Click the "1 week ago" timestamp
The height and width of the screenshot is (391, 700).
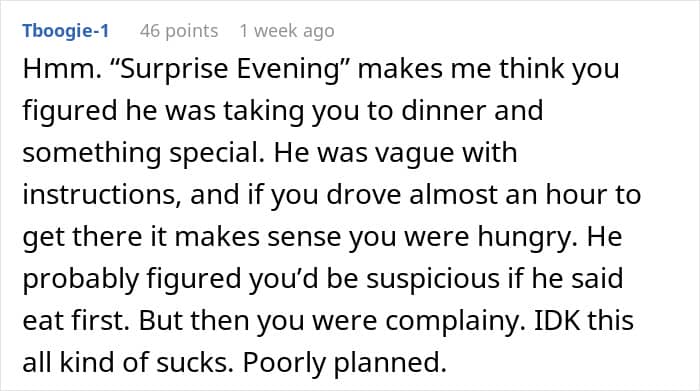(x=287, y=31)
